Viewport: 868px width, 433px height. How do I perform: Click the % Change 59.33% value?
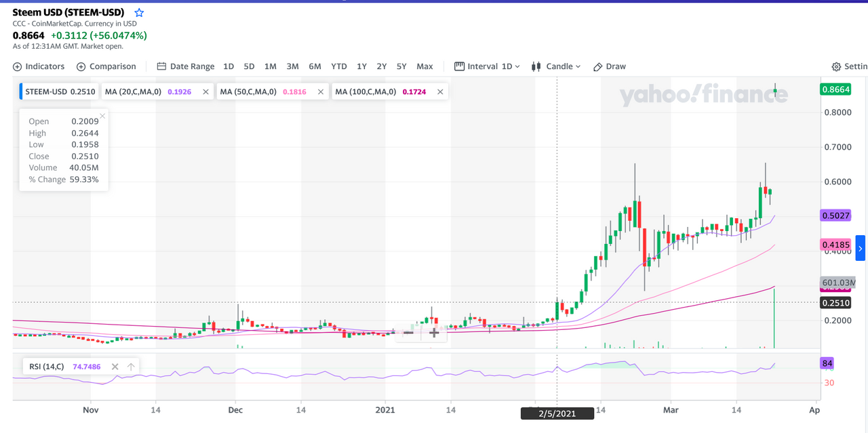point(84,180)
